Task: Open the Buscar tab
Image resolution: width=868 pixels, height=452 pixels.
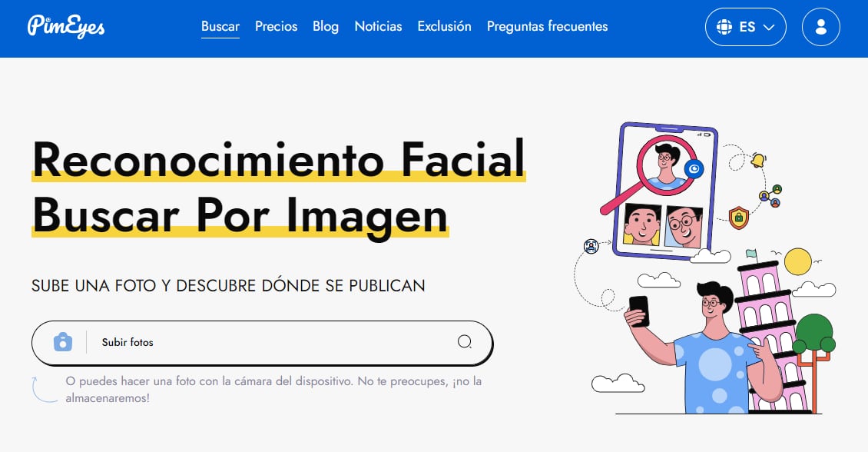Action: (x=220, y=26)
